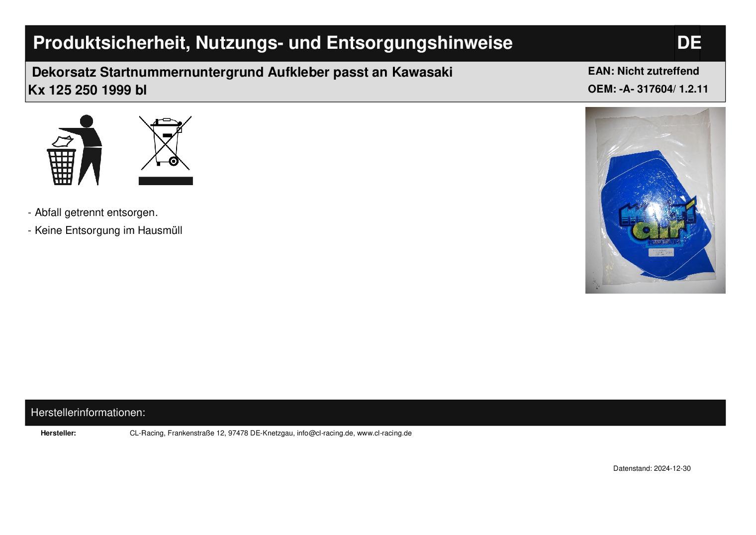Click the 'Keine Entsorgung im Hausmüll' line
756x535 pixels.
tap(108, 230)
